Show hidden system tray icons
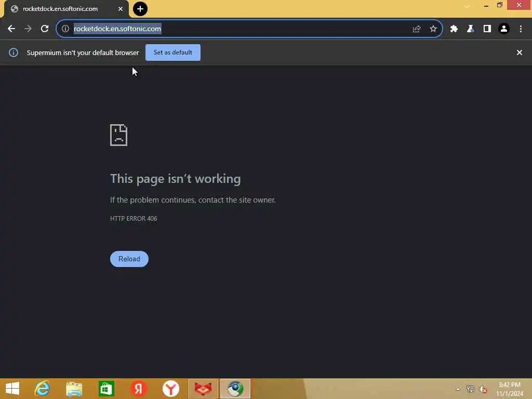The image size is (532, 399). click(458, 389)
